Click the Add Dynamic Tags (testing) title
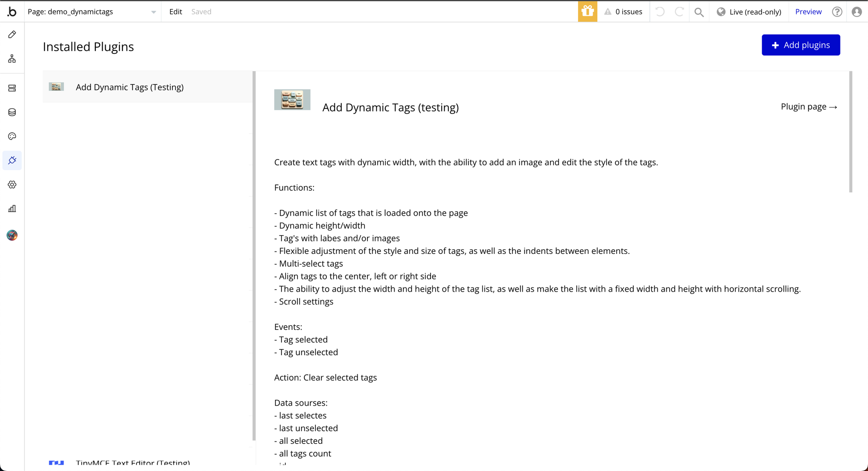The image size is (868, 471). (390, 107)
